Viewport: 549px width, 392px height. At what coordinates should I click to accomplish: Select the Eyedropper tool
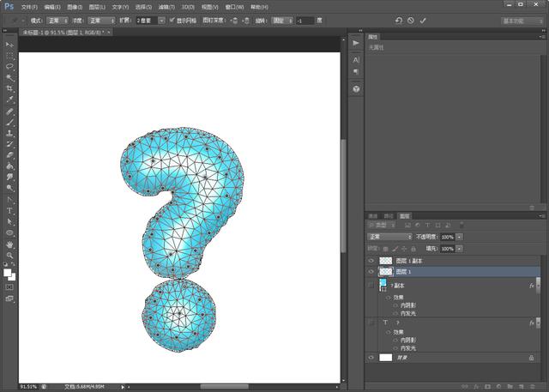click(9, 100)
